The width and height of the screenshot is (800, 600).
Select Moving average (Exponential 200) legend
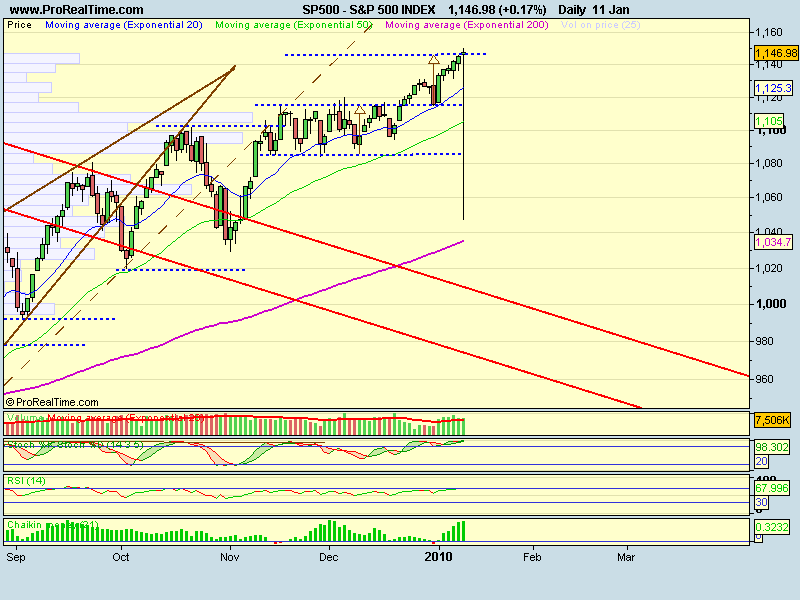click(467, 25)
